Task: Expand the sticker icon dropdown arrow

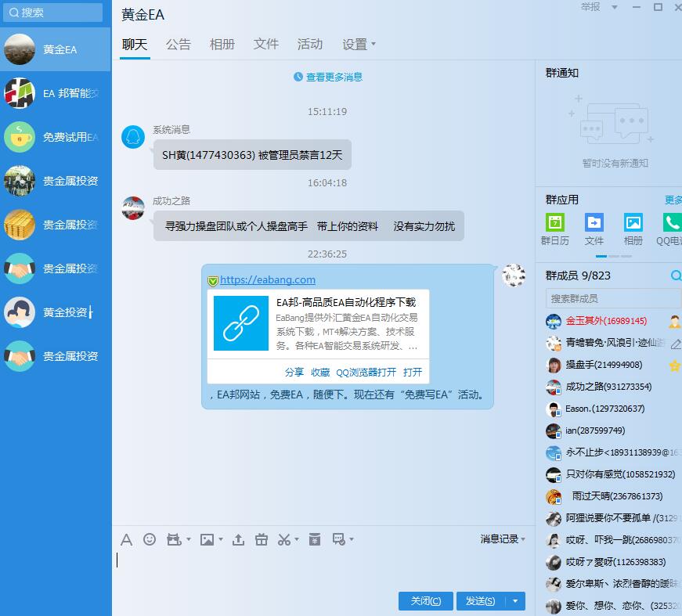Action: pyautogui.click(x=189, y=539)
